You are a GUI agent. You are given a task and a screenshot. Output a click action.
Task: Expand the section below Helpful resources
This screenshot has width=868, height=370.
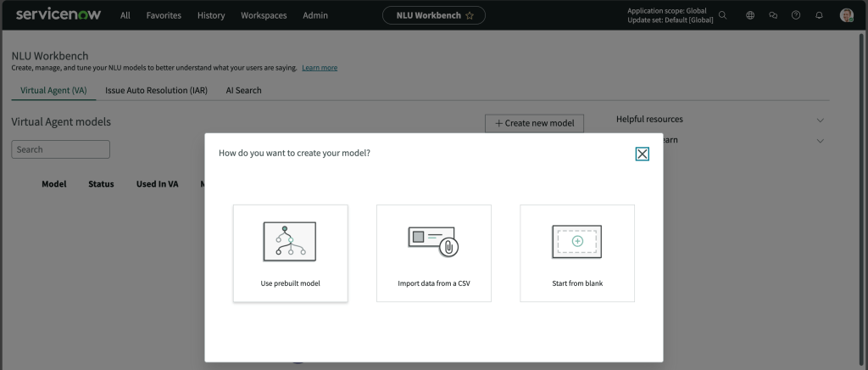pos(820,140)
